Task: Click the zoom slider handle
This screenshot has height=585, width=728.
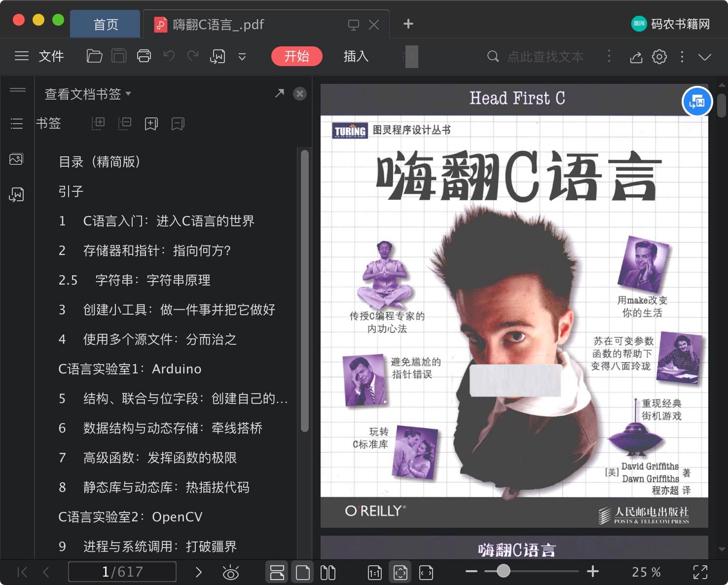Action: click(x=503, y=571)
